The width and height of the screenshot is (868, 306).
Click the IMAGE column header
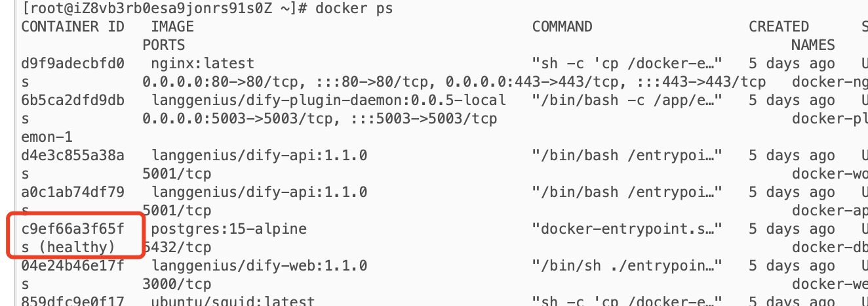pos(172,27)
